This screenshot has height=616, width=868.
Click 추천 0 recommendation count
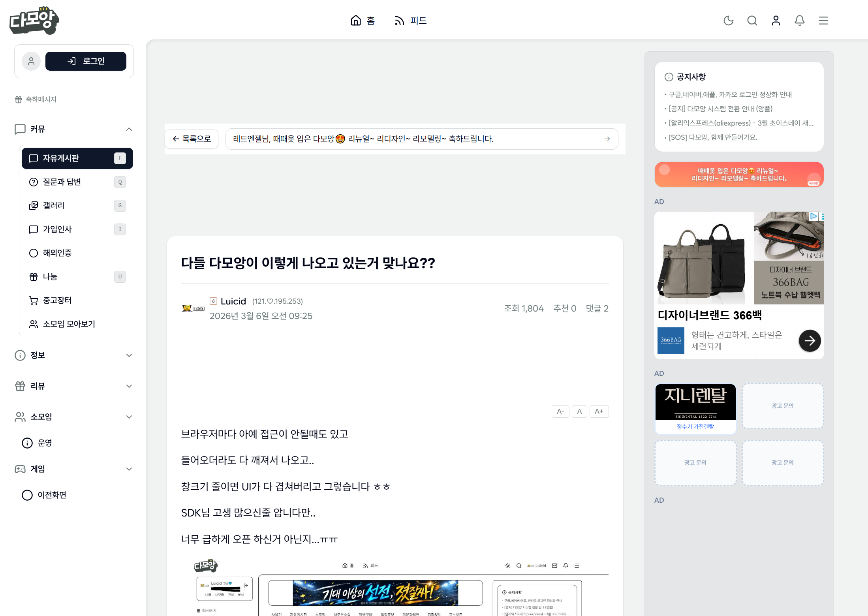[565, 309]
